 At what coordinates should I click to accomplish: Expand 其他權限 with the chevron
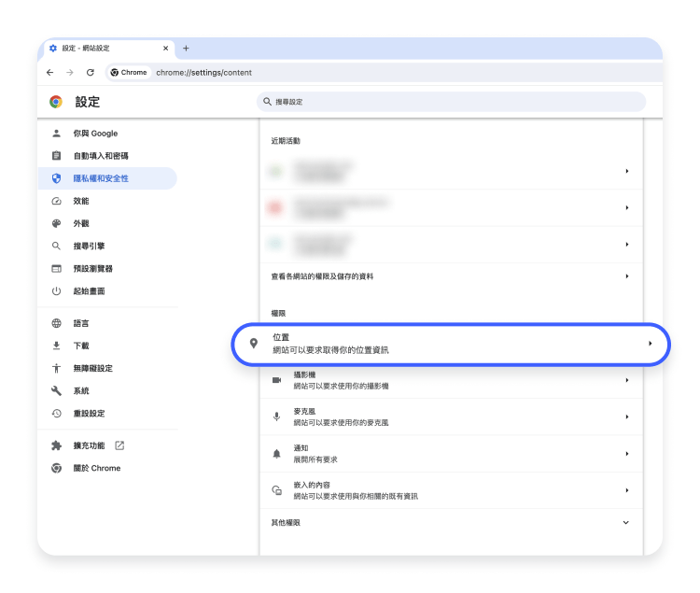(x=626, y=522)
